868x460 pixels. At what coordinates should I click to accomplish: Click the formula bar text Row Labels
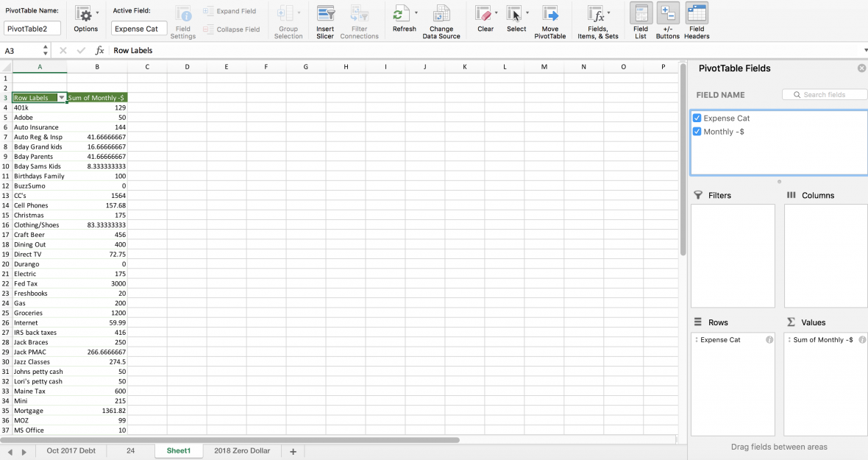pos(133,50)
